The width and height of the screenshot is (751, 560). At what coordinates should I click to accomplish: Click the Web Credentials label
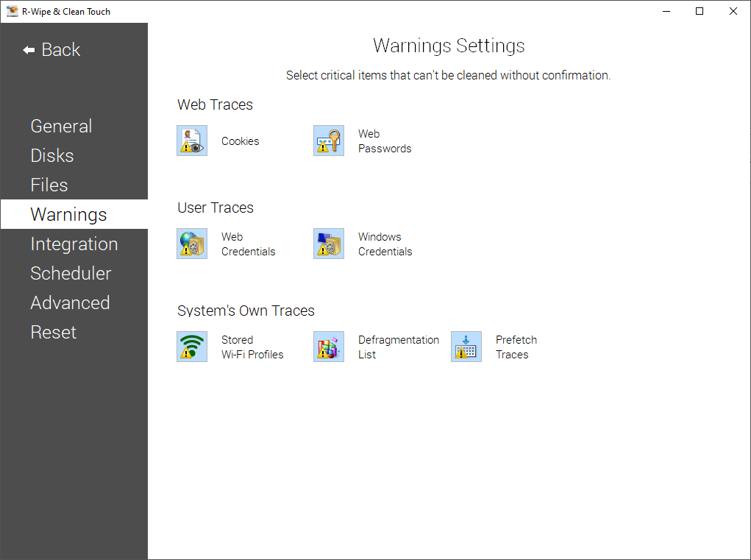[x=248, y=244]
